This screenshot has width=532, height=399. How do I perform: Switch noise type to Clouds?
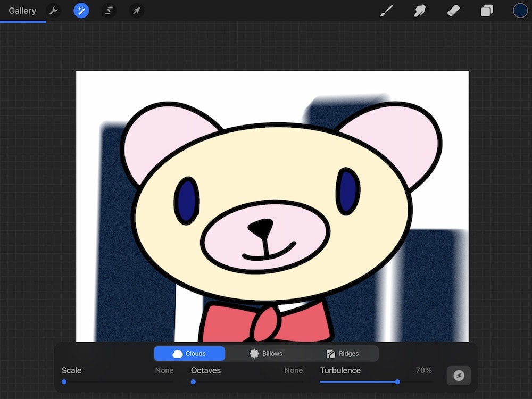coord(189,354)
